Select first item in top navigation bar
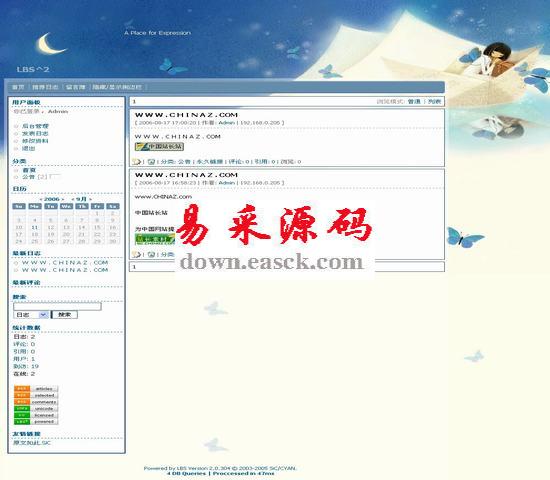This screenshot has height=480, width=550. click(18, 87)
